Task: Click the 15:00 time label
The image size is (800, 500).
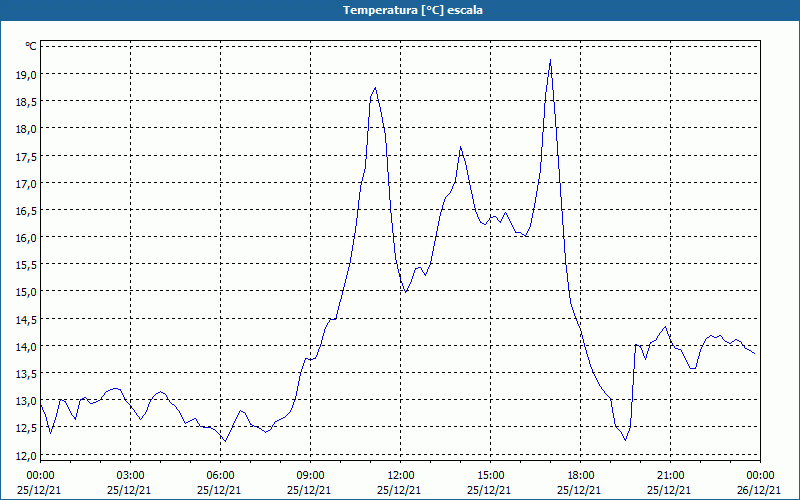Action: pos(490,476)
